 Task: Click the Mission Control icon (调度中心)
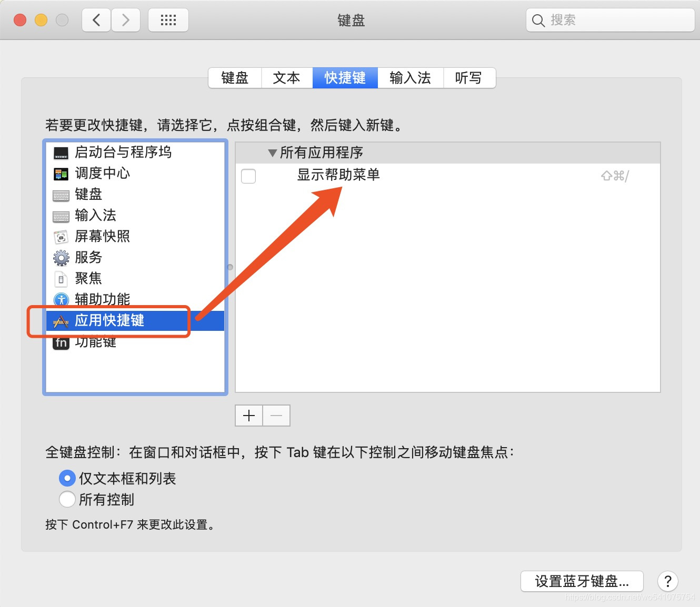[x=61, y=174]
